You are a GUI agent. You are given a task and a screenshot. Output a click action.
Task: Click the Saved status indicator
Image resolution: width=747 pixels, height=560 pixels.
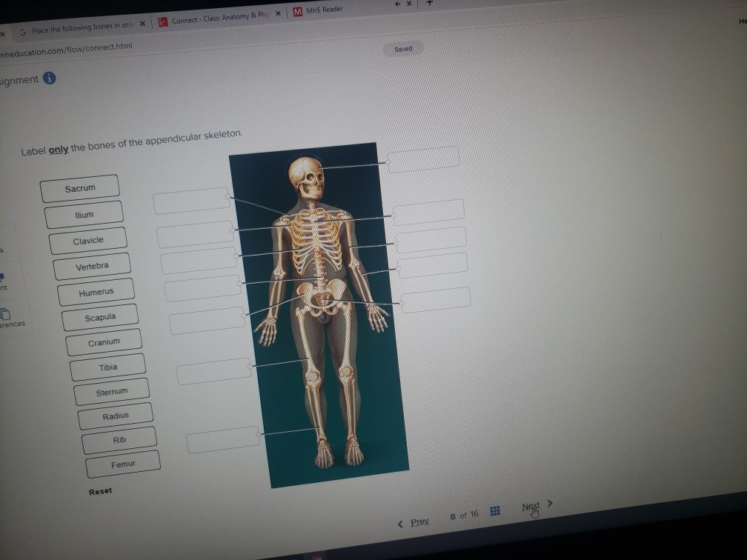(x=403, y=48)
